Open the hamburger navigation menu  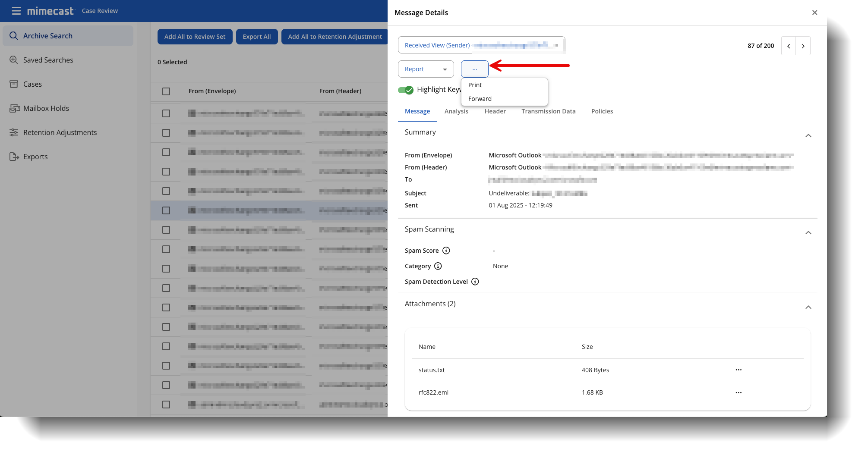tap(16, 11)
